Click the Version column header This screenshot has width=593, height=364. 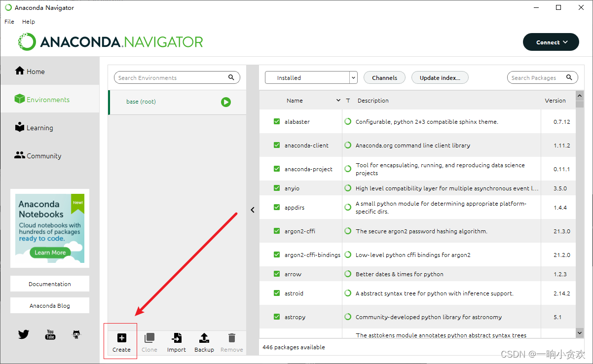pos(555,100)
